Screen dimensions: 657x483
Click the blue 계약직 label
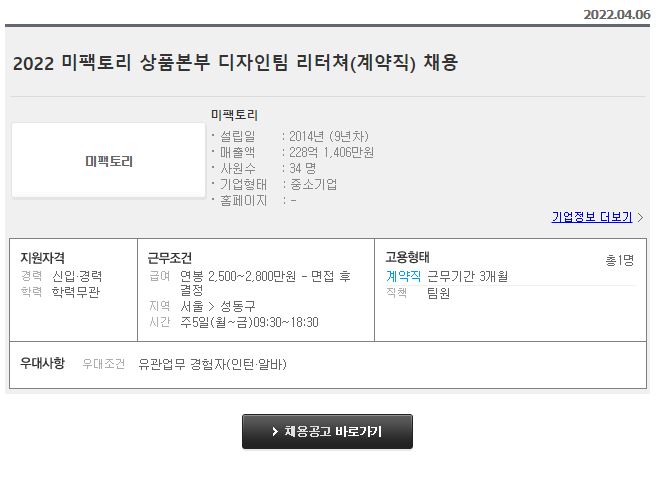[403, 276]
